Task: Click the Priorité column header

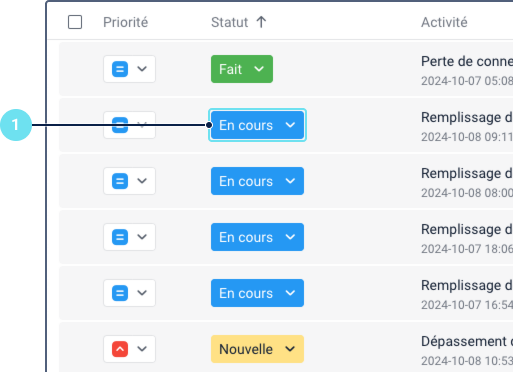Action: point(125,22)
